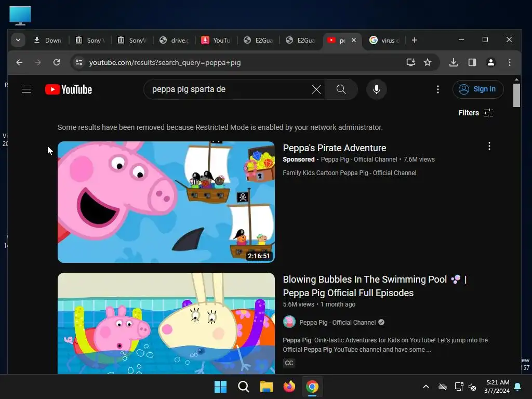Click the youtube.com address bar URL

[x=165, y=62]
